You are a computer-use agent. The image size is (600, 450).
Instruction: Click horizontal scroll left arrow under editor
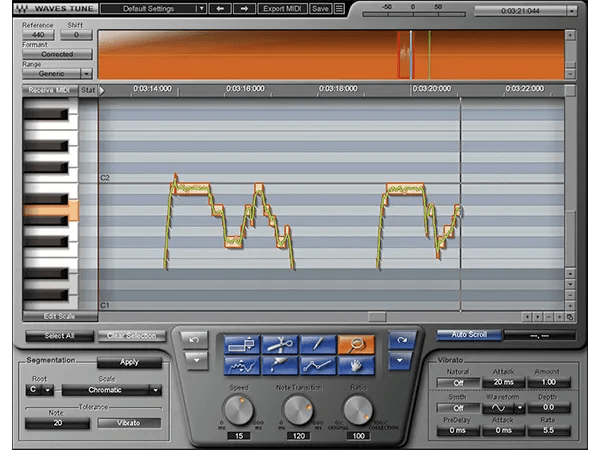click(527, 317)
